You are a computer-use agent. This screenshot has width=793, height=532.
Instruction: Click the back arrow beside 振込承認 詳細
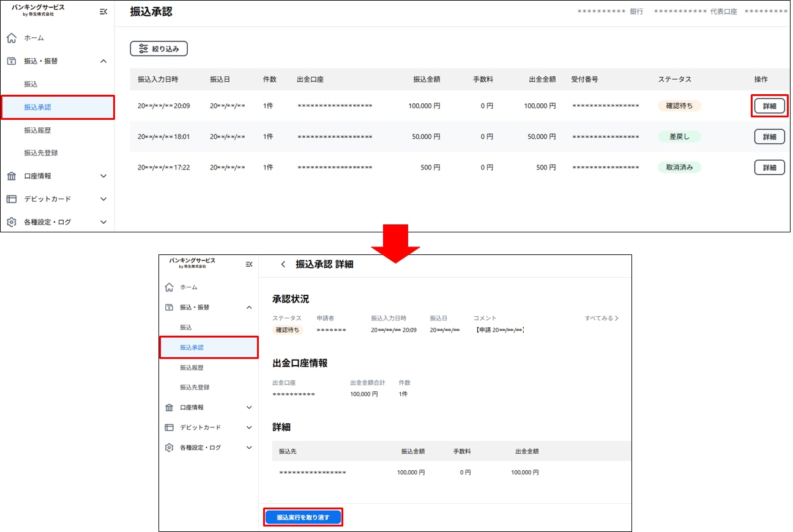[x=283, y=264]
